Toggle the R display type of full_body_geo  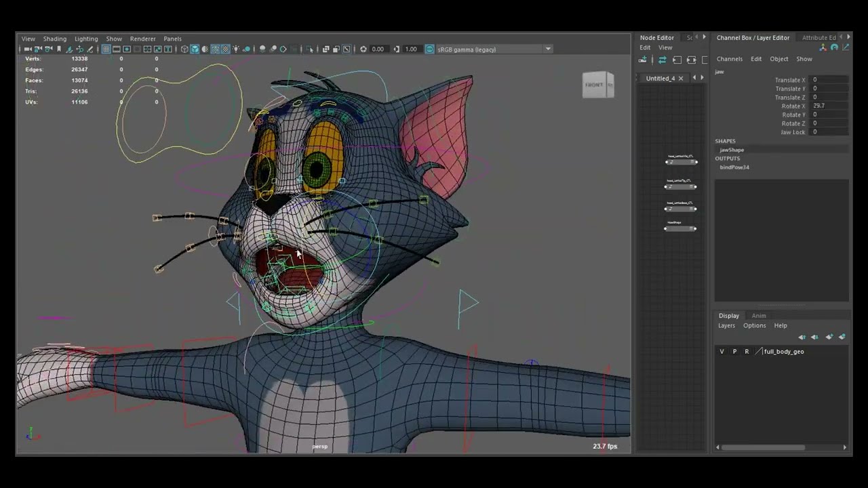click(747, 352)
